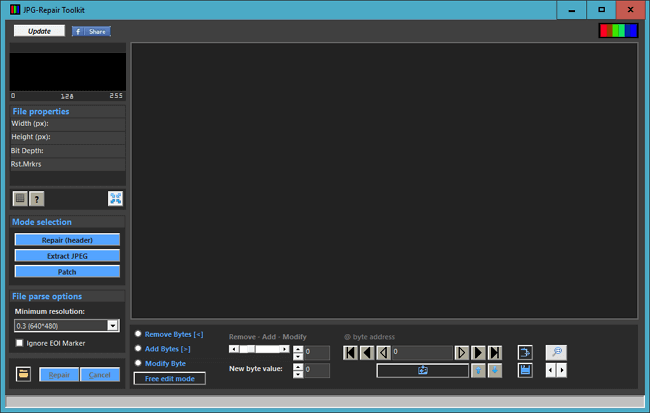This screenshot has width=650, height=413.
Task: Jump to last byte address button
Action: 494,352
